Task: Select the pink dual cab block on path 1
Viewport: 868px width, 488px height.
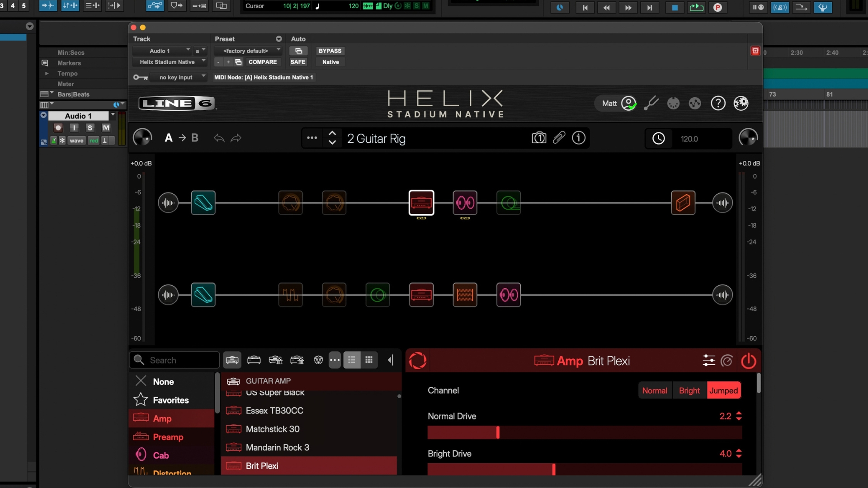Action: 465,203
